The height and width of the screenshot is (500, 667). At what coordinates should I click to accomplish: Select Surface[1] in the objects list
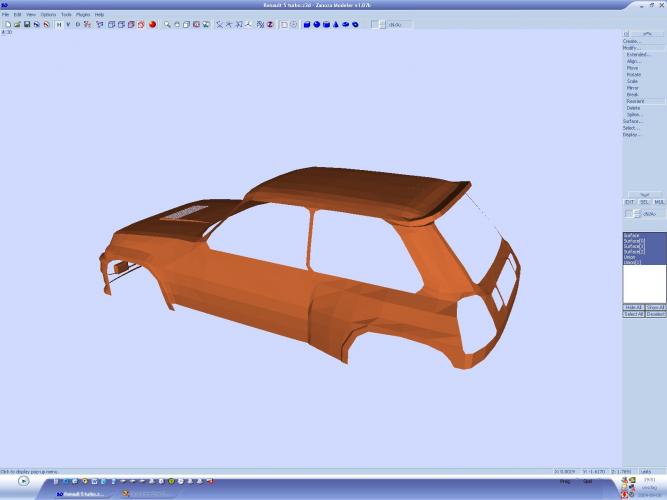click(633, 241)
